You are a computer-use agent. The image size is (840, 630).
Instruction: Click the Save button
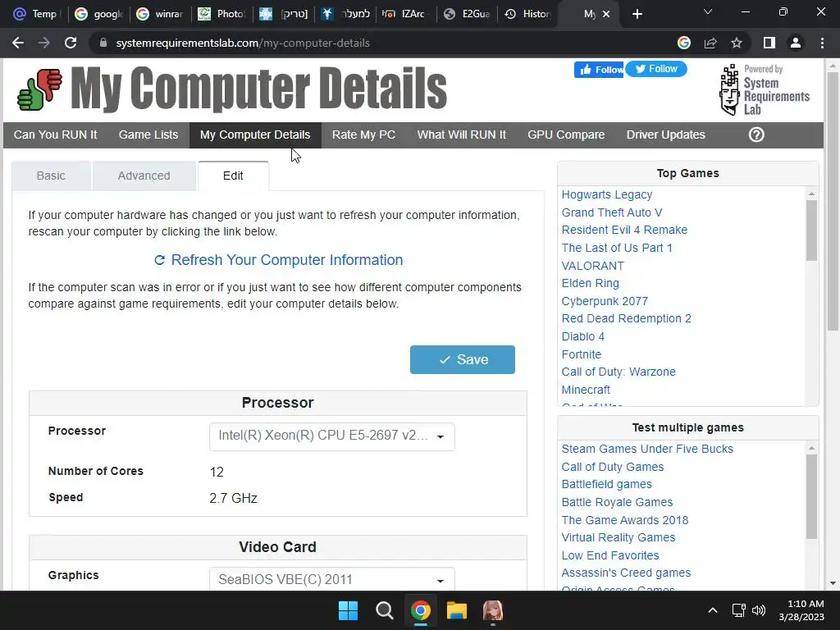[x=463, y=359]
